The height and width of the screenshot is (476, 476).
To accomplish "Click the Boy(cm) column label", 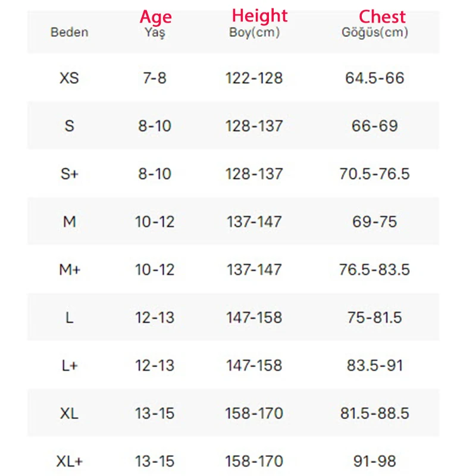I will click(255, 33).
